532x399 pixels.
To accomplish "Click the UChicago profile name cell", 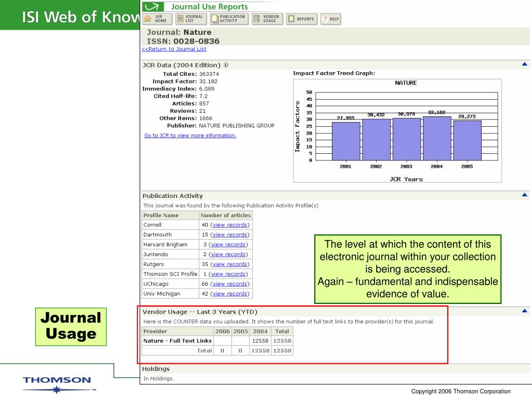I will tap(170, 284).
